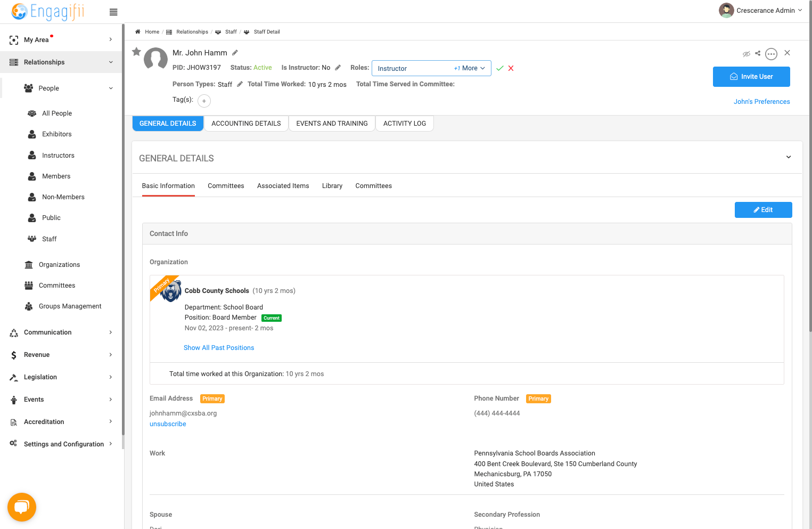
Task: Open the chat widget bubble
Action: [22, 507]
